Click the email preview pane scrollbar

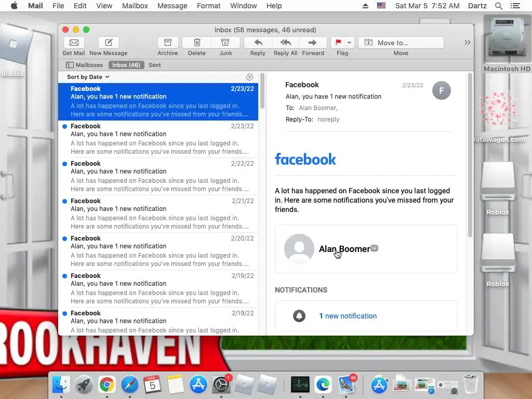[x=470, y=155]
